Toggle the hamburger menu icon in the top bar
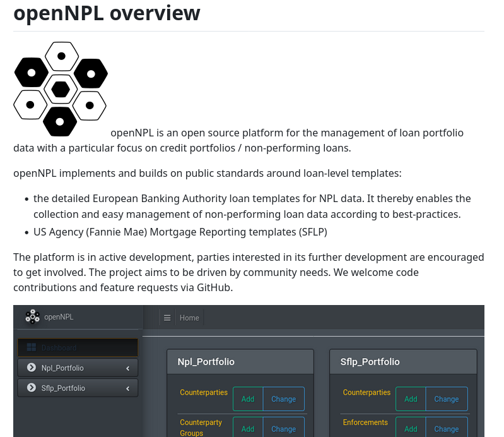 coord(167,318)
